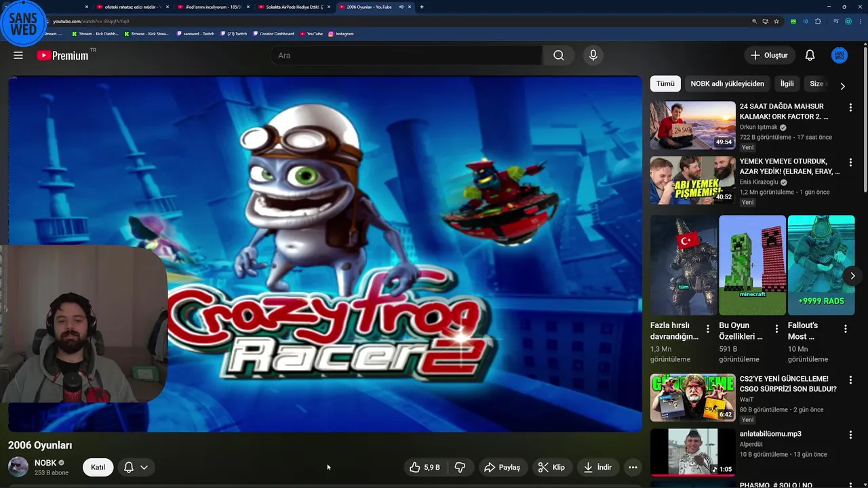
Task: Open the +9999 RADS Fallout short thumbnail
Action: click(821, 265)
